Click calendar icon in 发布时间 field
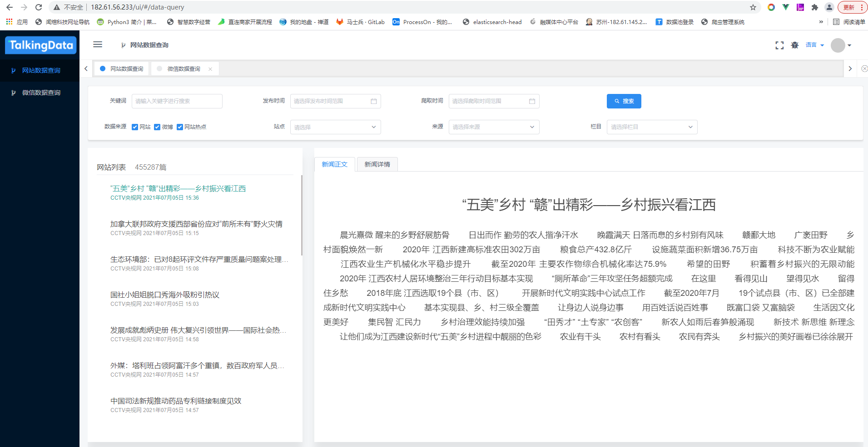The image size is (868, 447). pos(374,101)
